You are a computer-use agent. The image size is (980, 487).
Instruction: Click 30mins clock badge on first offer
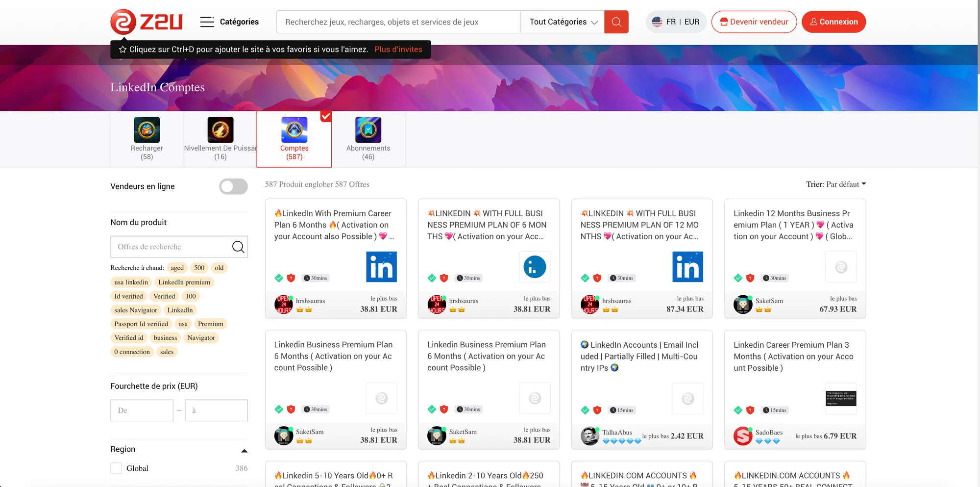point(315,278)
